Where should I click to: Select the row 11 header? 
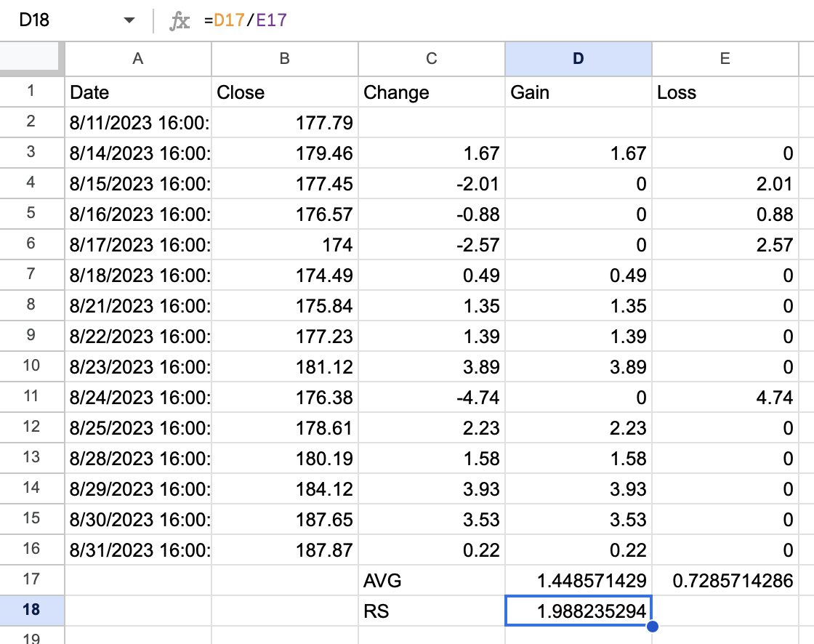pyautogui.click(x=31, y=397)
